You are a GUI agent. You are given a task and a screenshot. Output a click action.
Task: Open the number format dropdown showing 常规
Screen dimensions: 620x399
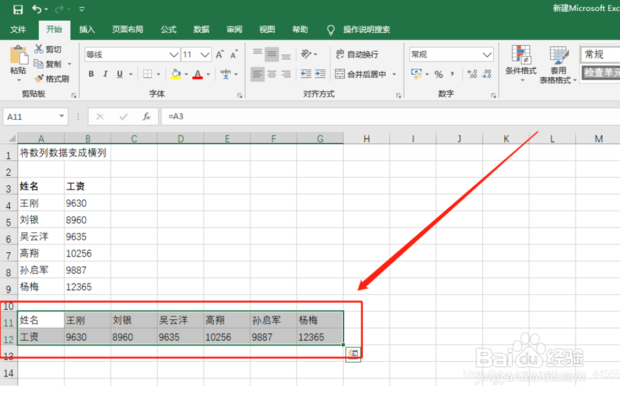click(x=487, y=55)
